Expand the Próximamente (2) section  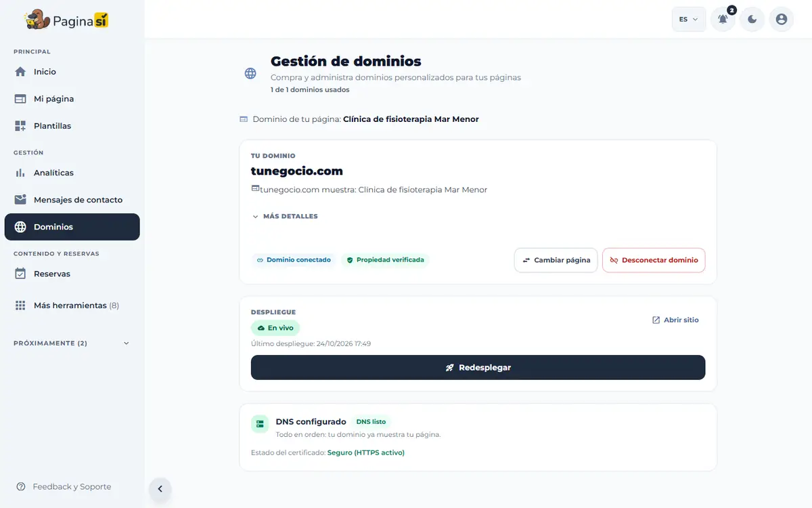(72, 343)
